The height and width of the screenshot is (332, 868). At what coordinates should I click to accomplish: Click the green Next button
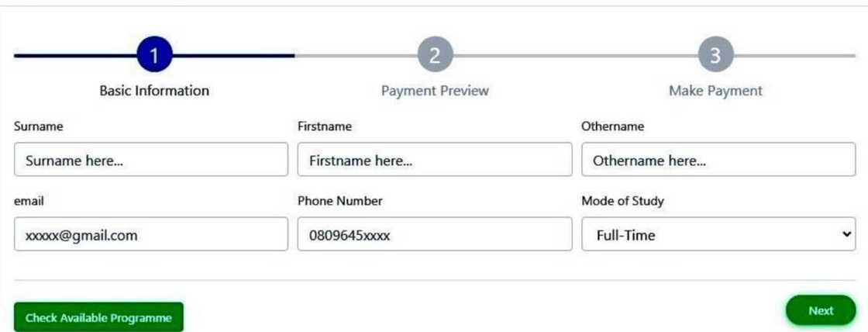click(x=821, y=311)
